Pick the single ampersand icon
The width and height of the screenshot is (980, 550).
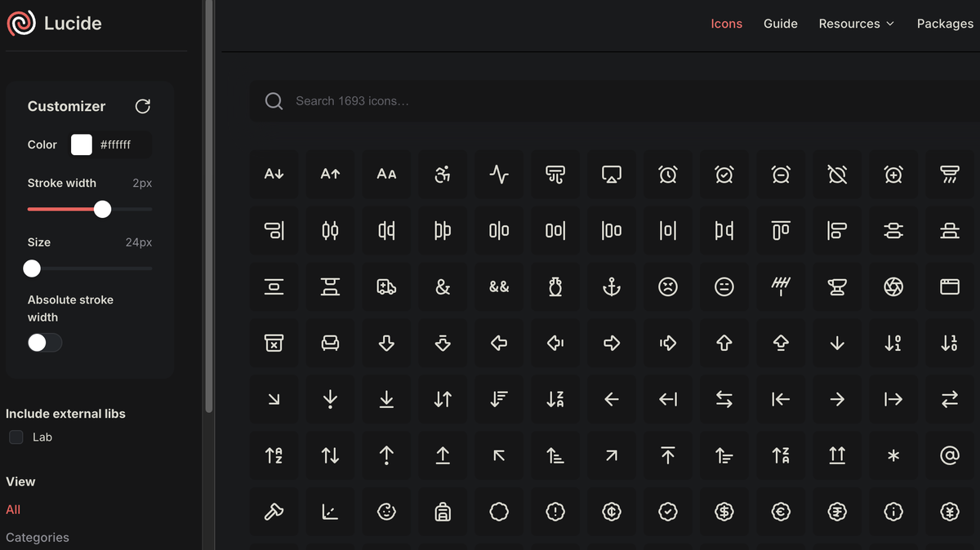point(443,286)
